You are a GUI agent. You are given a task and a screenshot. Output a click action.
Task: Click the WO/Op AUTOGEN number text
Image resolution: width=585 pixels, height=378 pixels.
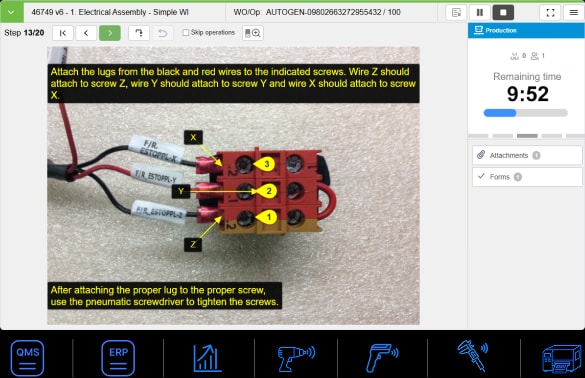[x=317, y=12]
